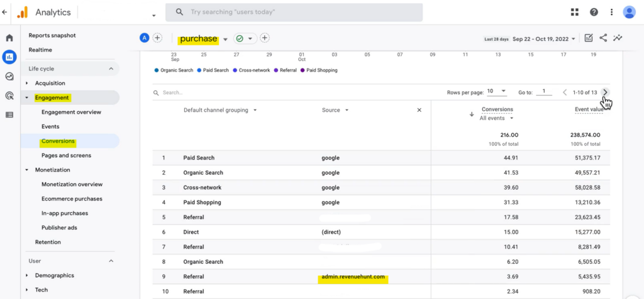The width and height of the screenshot is (644, 299).
Task: Add a comparison with the plus icon beside A
Action: 157,38
